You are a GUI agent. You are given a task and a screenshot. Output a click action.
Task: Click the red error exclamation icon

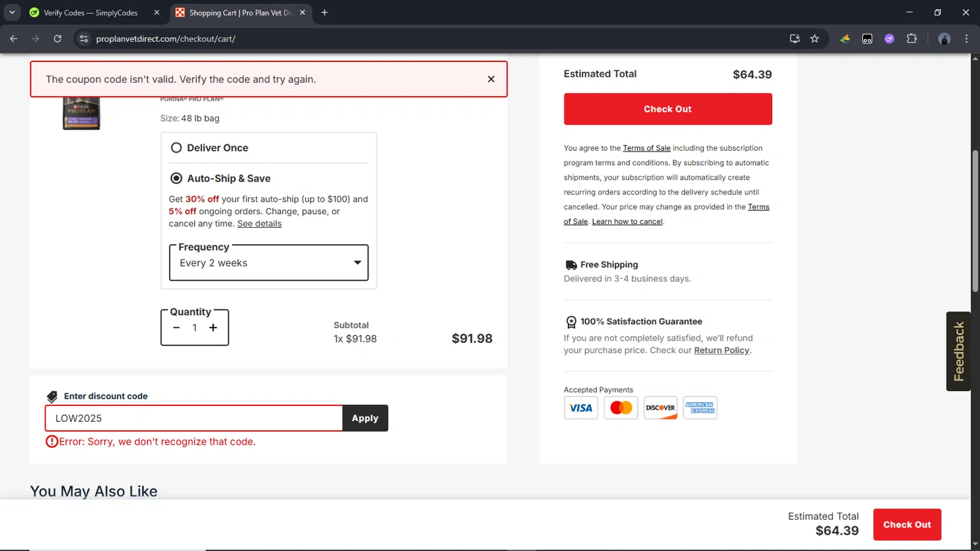point(52,442)
